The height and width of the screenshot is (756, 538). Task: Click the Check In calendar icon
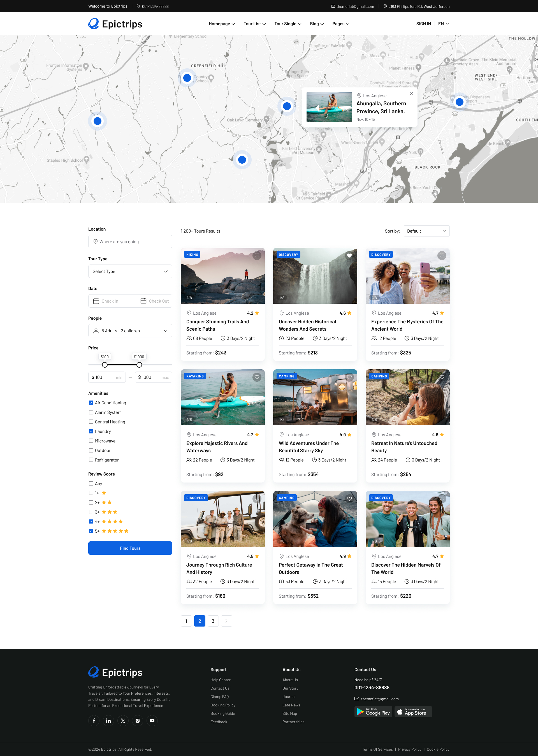click(96, 301)
